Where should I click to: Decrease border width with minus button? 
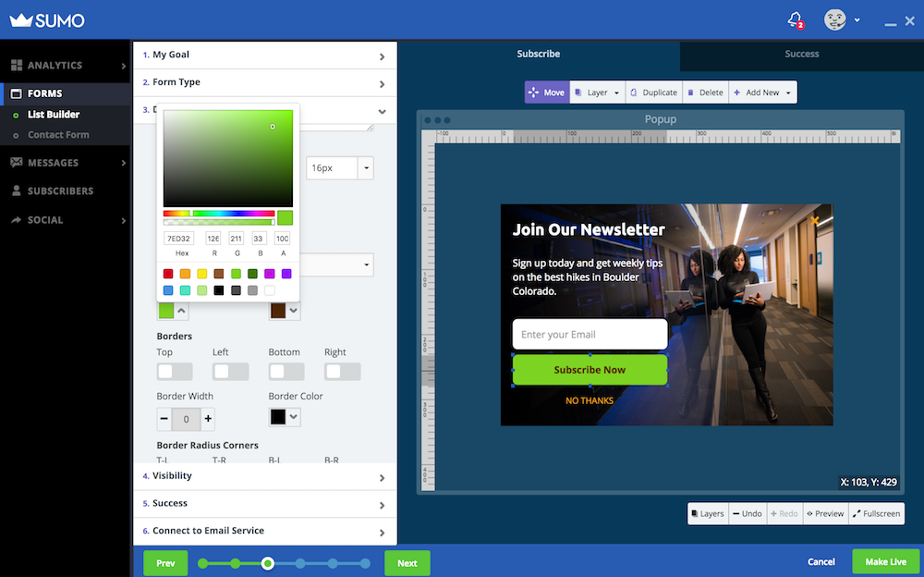[164, 419]
